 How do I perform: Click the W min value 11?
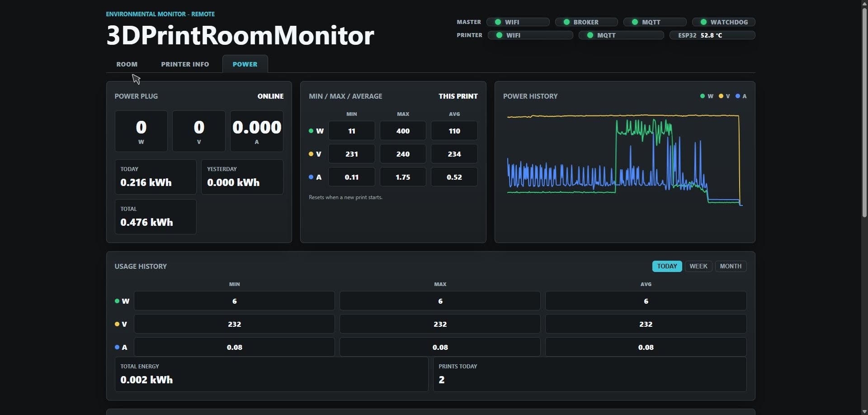point(352,131)
